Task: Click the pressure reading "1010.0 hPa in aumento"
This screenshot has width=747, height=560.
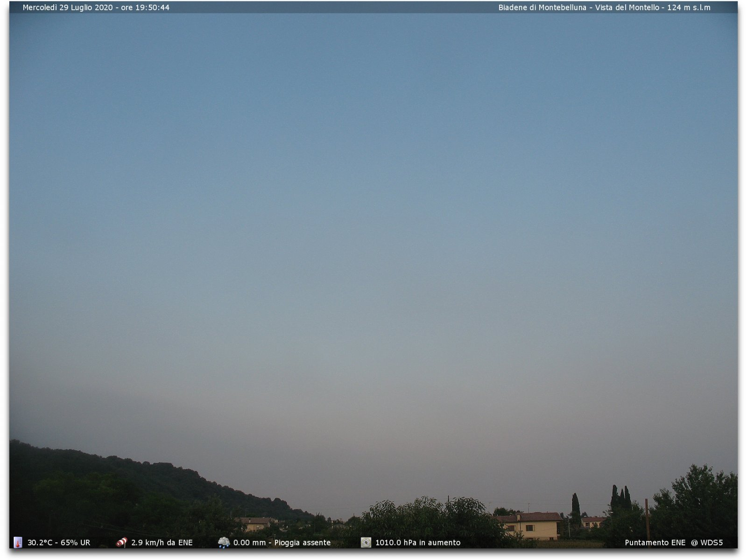Action: 418,543
